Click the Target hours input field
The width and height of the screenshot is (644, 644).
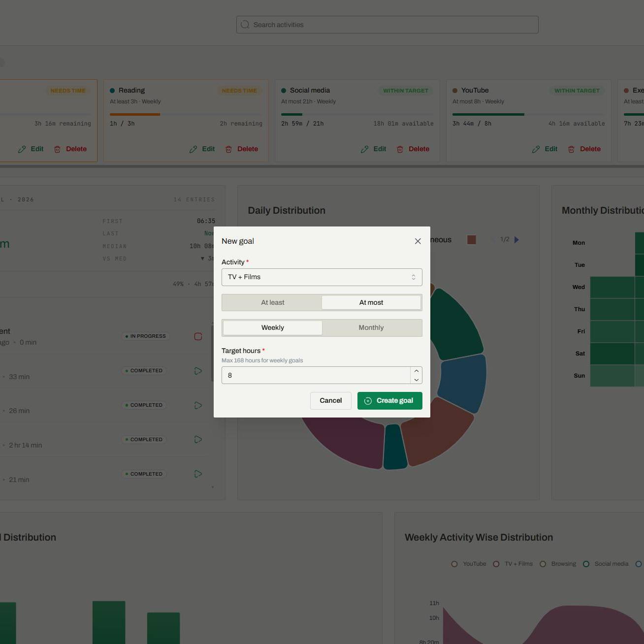pos(316,375)
